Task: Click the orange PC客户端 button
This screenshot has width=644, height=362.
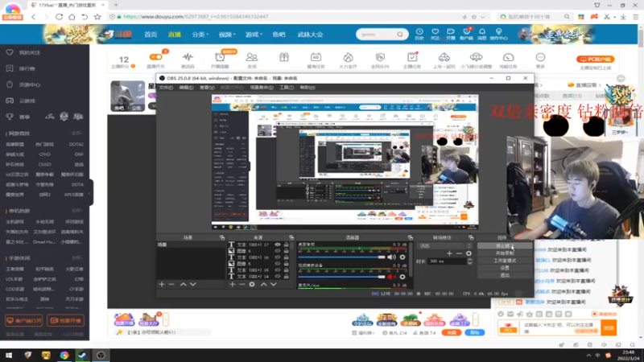Action: pos(595,59)
